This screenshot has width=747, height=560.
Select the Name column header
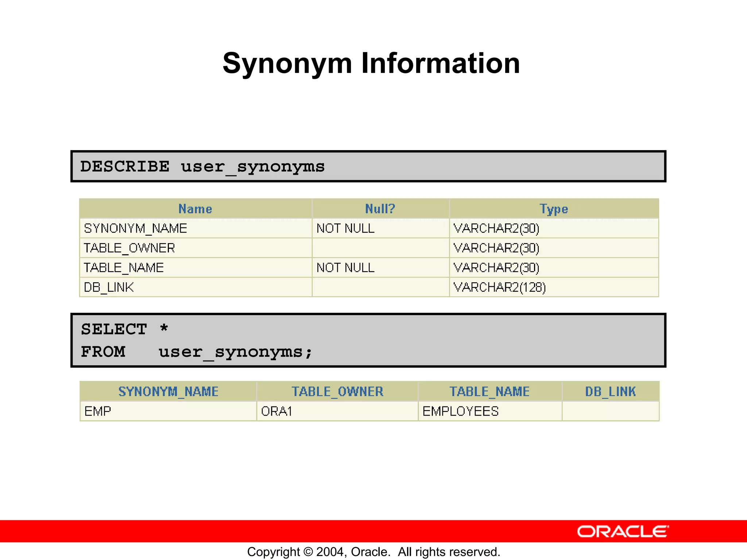tap(195, 209)
